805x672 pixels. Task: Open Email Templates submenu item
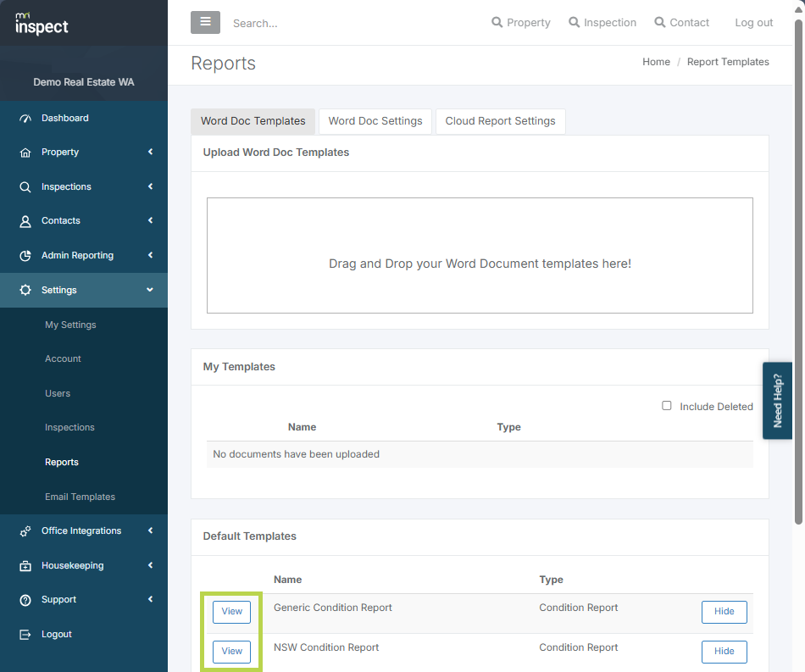(x=80, y=497)
